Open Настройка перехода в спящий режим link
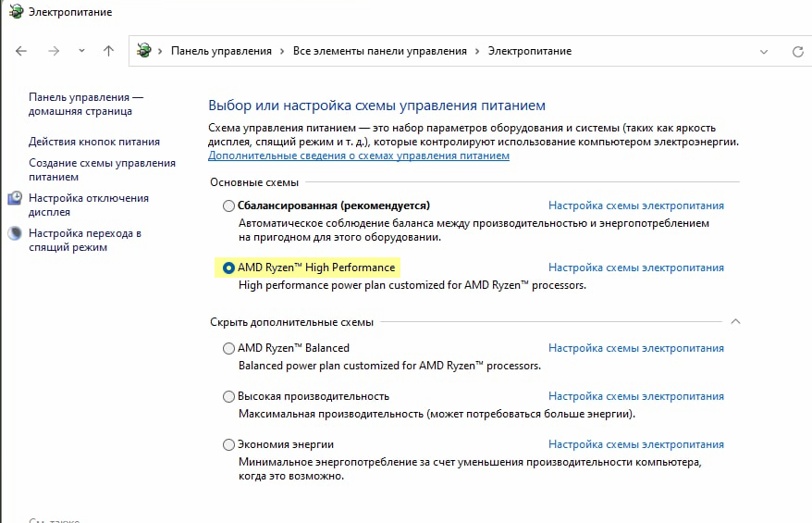 (x=85, y=240)
